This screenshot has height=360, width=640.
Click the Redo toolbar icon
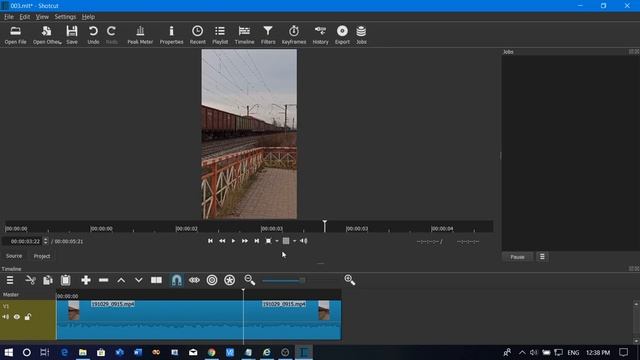(111, 35)
